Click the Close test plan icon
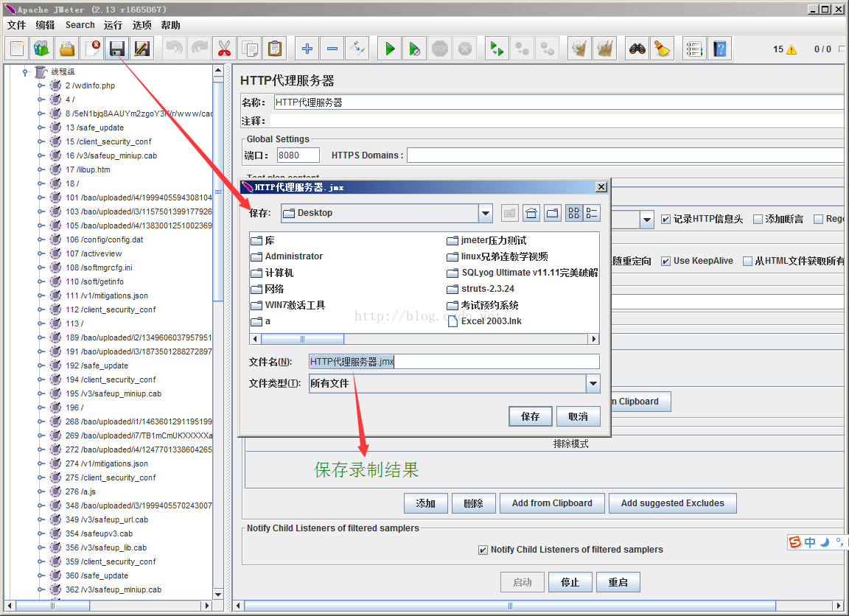Screen dimensions: 849x616 point(92,49)
